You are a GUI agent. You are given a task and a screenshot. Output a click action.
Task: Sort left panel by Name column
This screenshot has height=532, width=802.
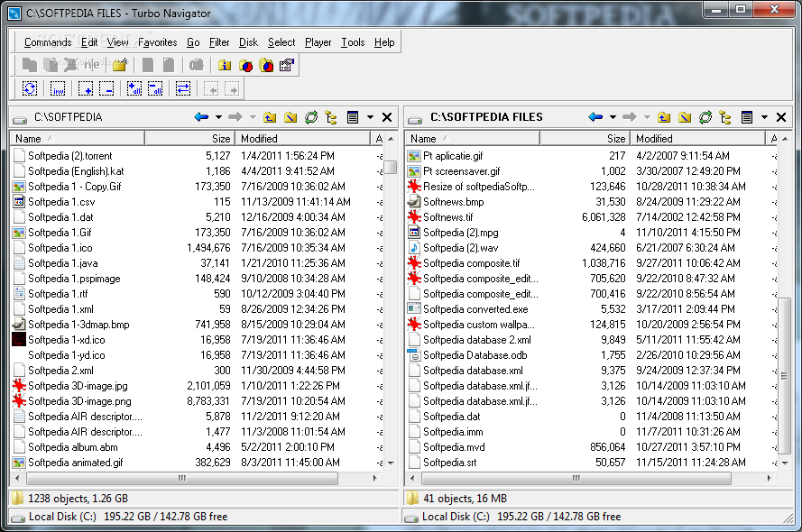pos(78,139)
